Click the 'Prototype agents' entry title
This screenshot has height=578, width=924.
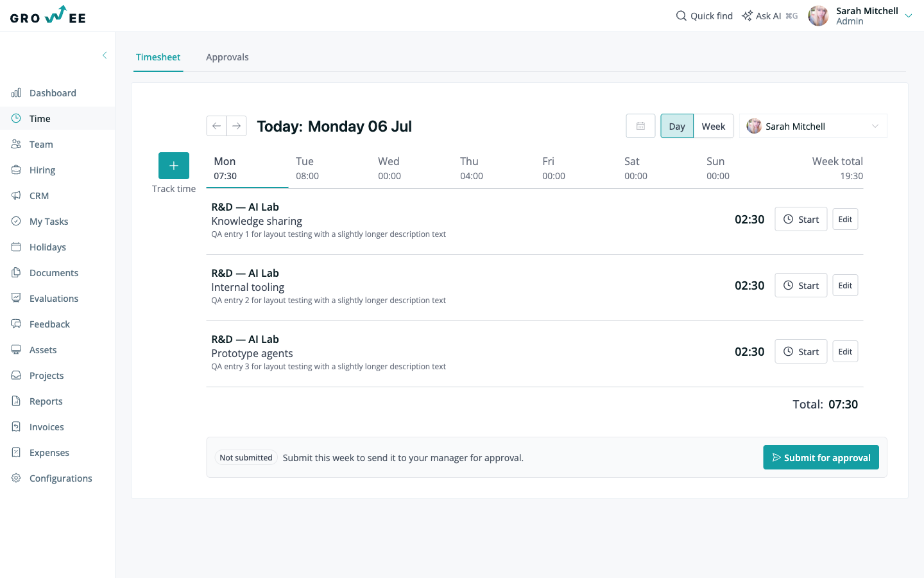[x=252, y=353]
